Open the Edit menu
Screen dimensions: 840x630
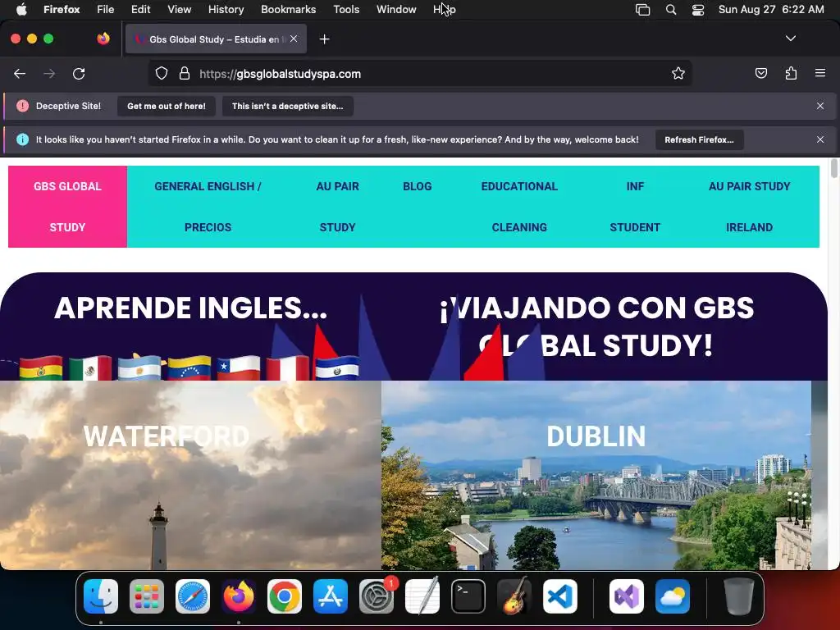pyautogui.click(x=141, y=10)
